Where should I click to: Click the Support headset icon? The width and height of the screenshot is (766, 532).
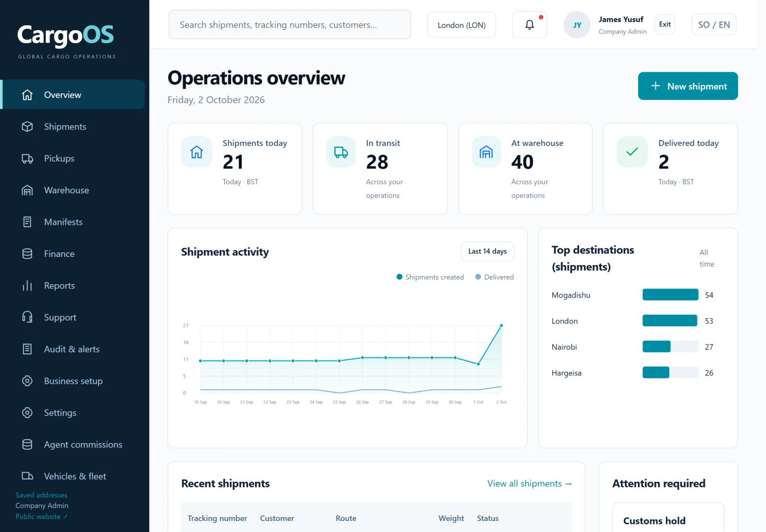click(x=27, y=317)
